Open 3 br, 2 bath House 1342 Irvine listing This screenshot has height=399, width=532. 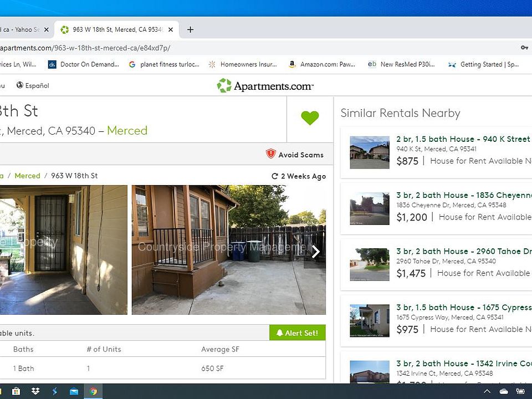point(464,364)
